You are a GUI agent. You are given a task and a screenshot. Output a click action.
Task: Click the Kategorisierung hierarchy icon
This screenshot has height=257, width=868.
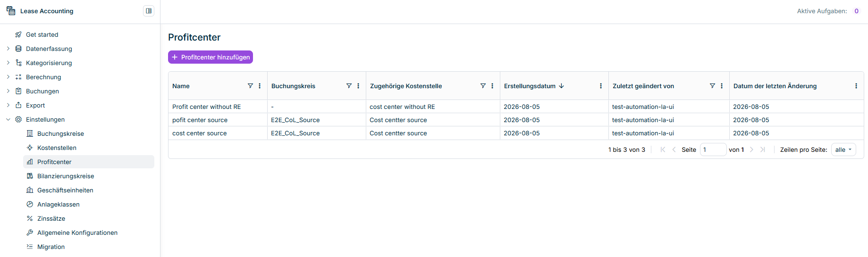(x=18, y=63)
